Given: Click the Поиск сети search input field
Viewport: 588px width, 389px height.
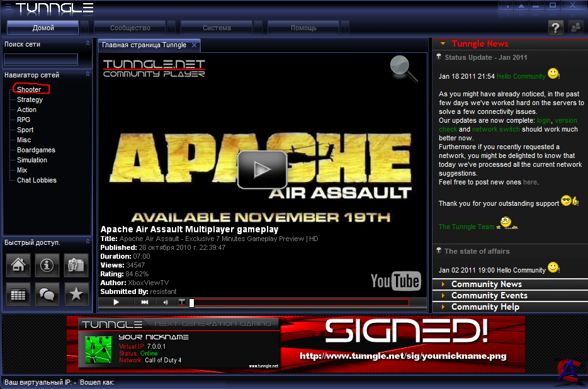Looking at the screenshot, I should 41,59.
